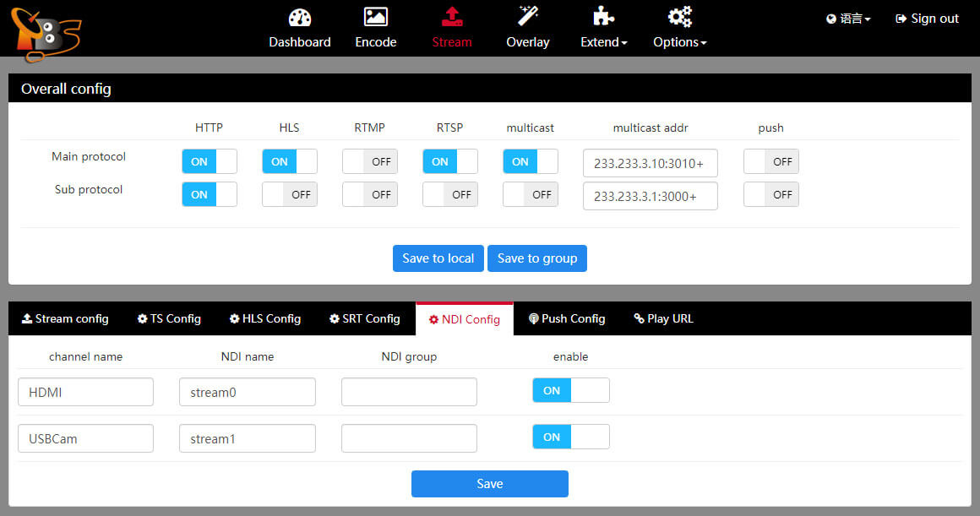Click the Save to local button

(438, 258)
